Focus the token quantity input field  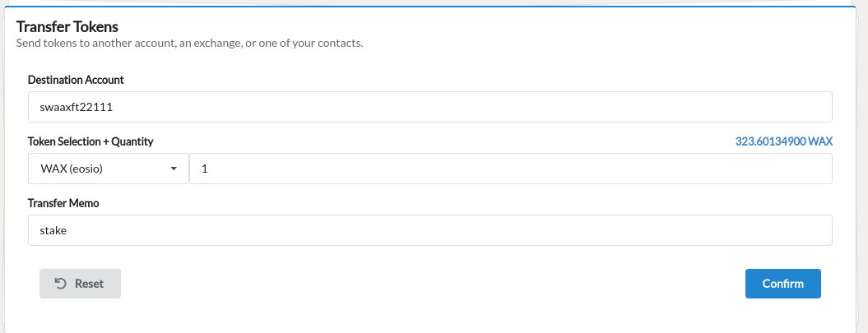[x=511, y=169]
